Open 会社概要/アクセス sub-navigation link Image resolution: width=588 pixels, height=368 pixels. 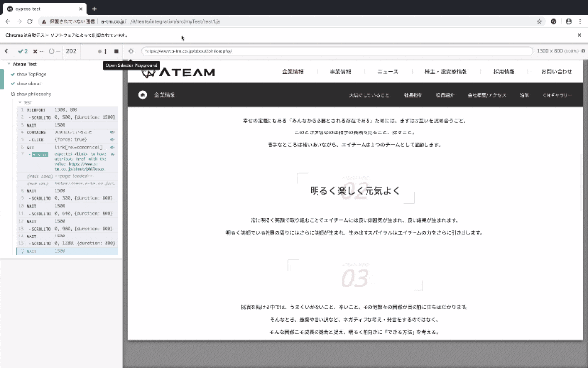[x=487, y=95]
